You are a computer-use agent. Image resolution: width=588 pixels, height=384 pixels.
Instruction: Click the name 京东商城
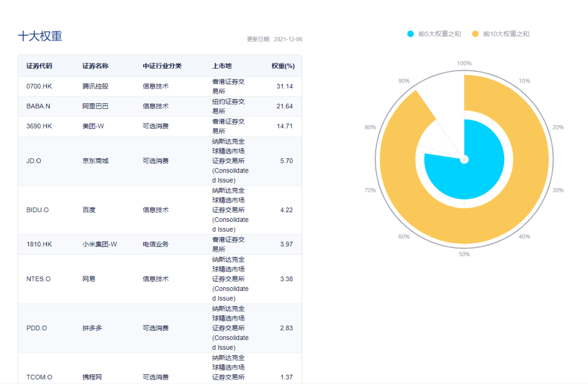tap(95, 161)
